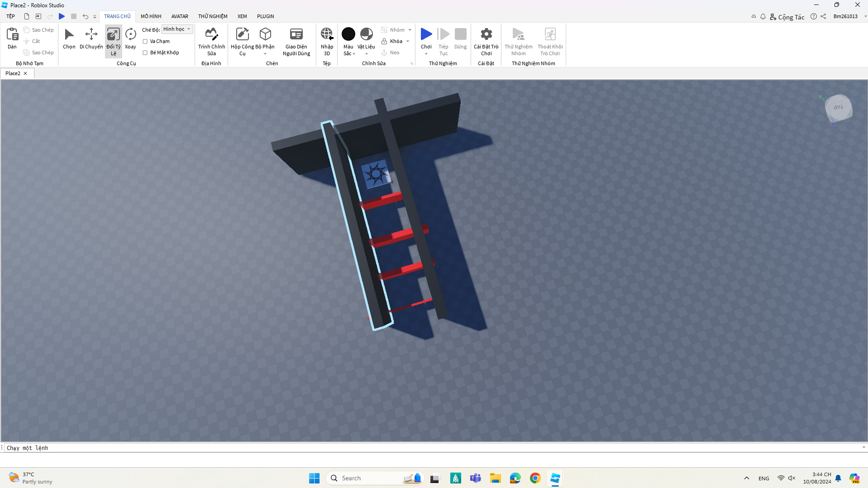Click the Bộ Phận part cube icon
The height and width of the screenshot is (488, 868).
265,34
